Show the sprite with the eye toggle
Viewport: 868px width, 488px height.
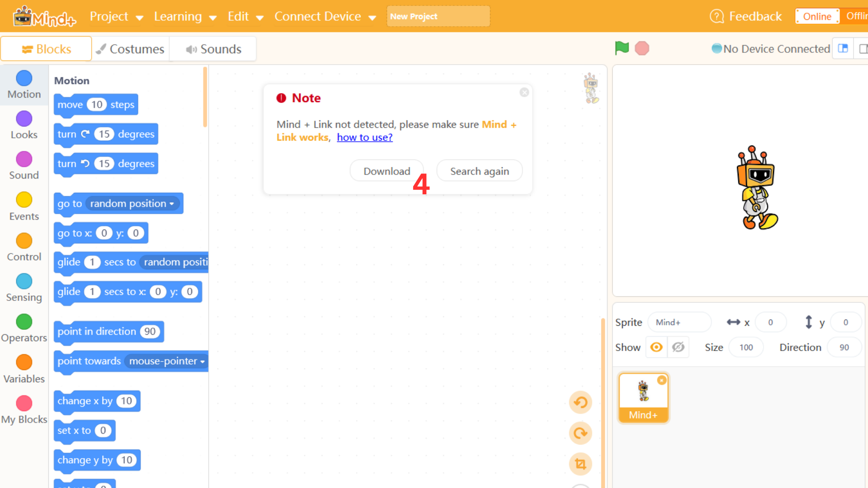click(656, 347)
